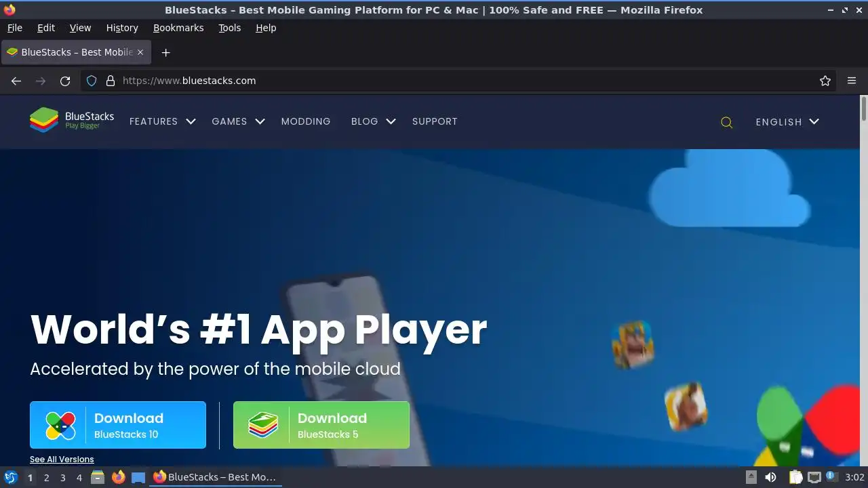The width and height of the screenshot is (868, 488).
Task: Open the volume speaker icon in the tray
Action: click(x=770, y=477)
